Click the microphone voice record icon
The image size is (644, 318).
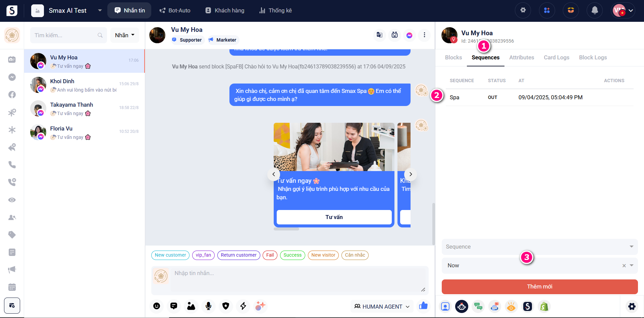208,306
